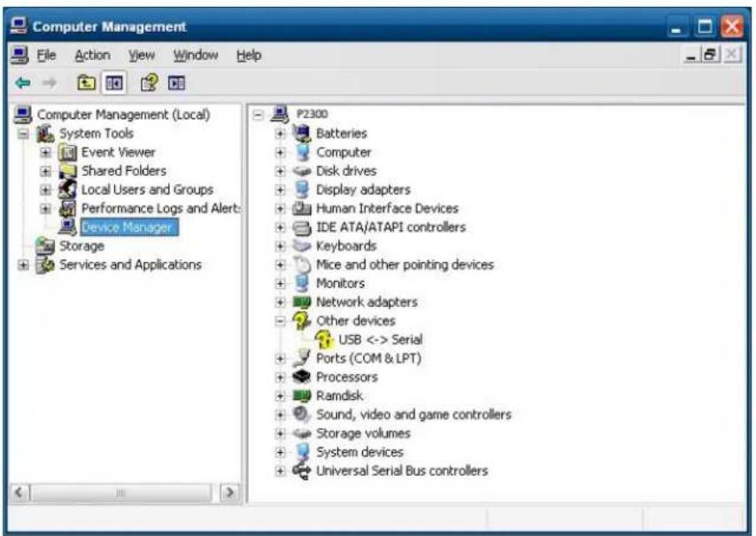Select the USB <-> Serial device entry

tap(381, 340)
